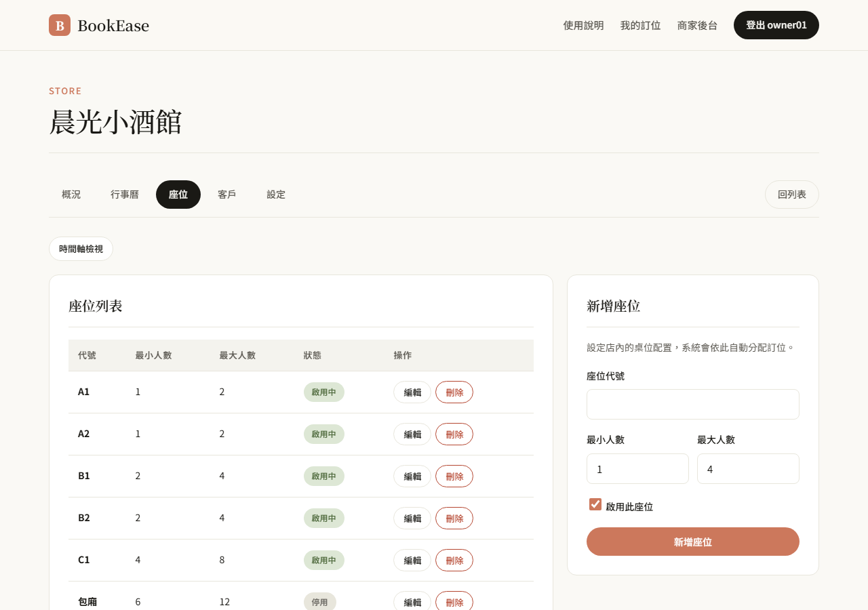Edit seat A2
Image resolution: width=868 pixels, height=610 pixels.
(412, 434)
